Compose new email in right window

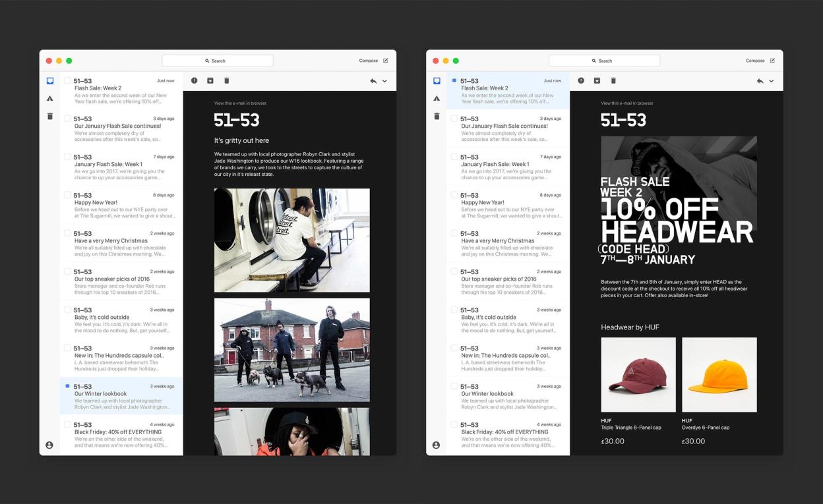click(x=760, y=61)
